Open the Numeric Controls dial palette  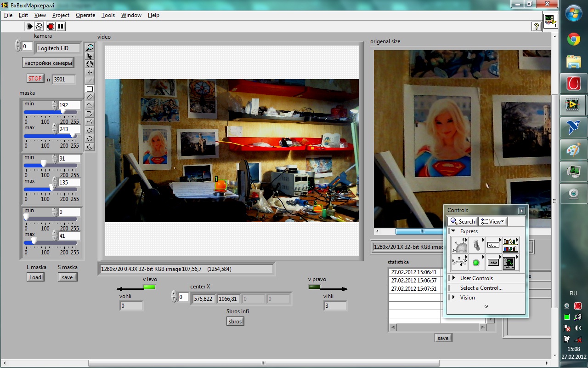pyautogui.click(x=459, y=245)
